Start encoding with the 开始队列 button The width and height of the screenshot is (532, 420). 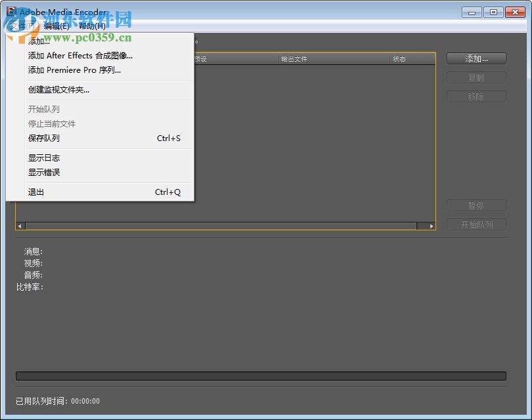[x=476, y=224]
